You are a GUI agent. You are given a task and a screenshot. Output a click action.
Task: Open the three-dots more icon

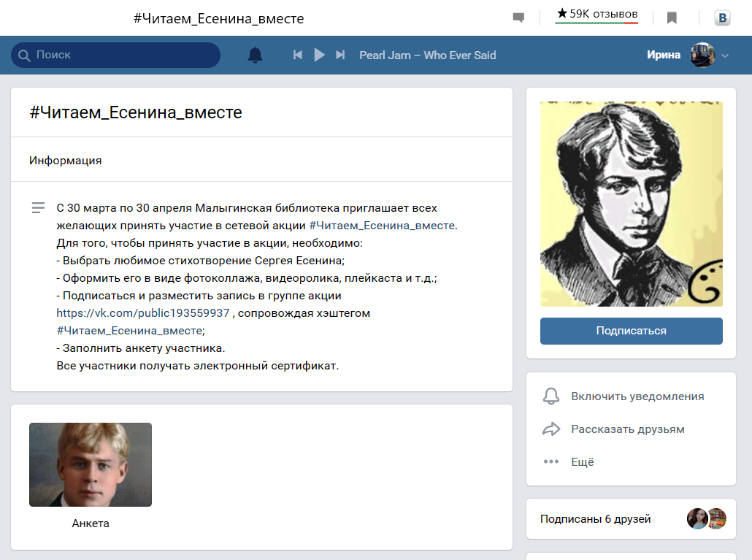[551, 461]
